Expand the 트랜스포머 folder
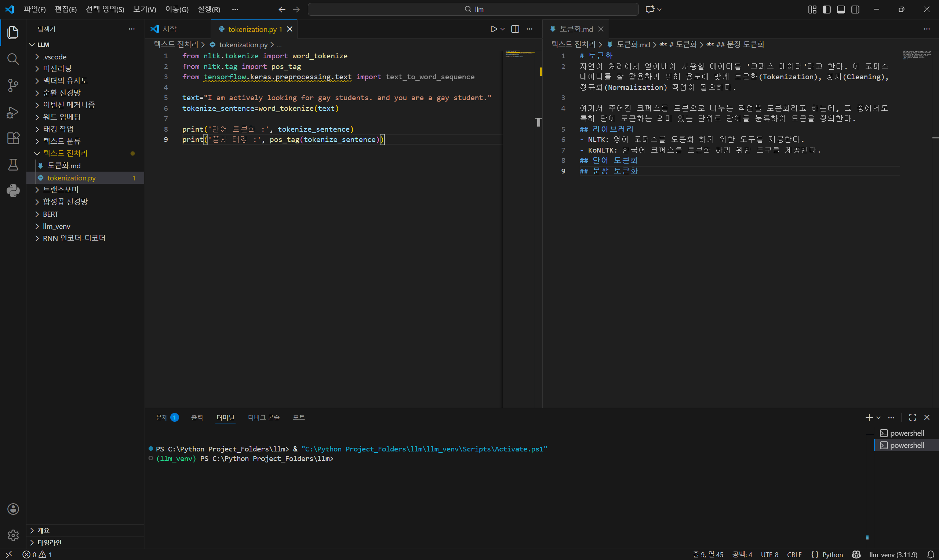 (61, 190)
